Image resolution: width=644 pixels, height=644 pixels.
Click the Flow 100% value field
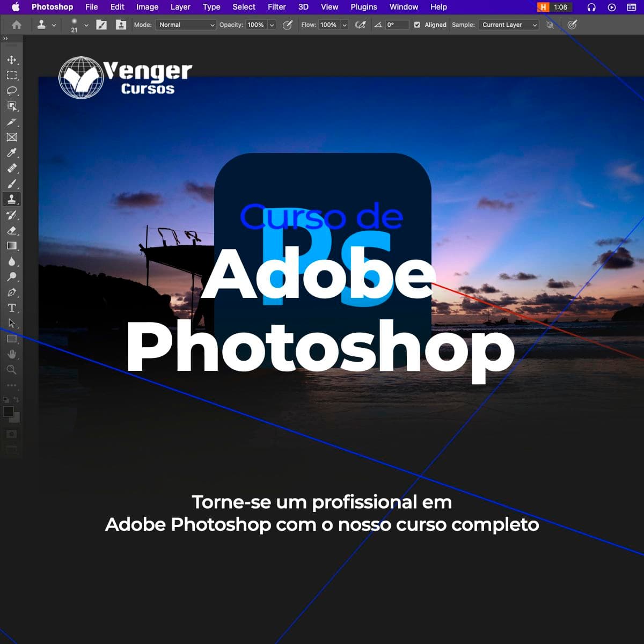click(328, 25)
